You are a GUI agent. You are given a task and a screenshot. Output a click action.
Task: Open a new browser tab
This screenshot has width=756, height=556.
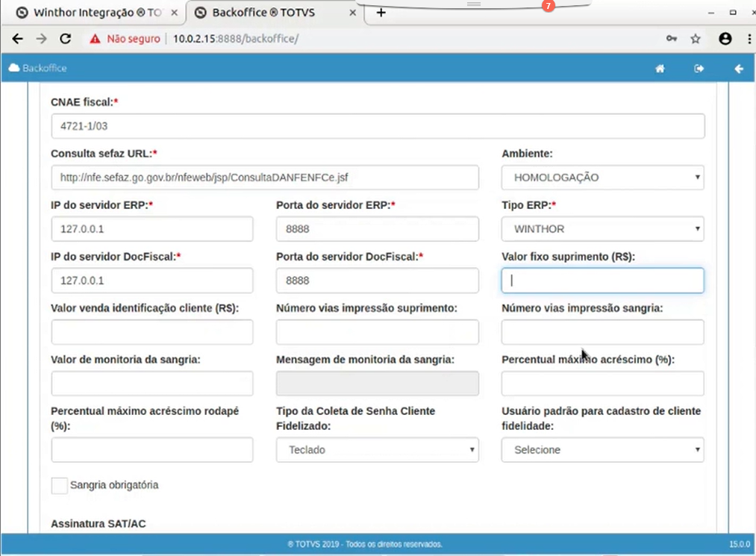point(381,13)
